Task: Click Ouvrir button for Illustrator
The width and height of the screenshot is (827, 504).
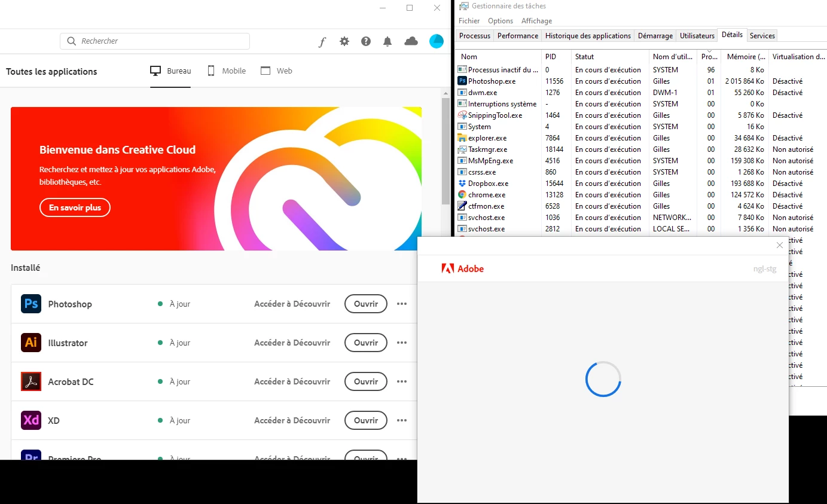Action: 366,343
